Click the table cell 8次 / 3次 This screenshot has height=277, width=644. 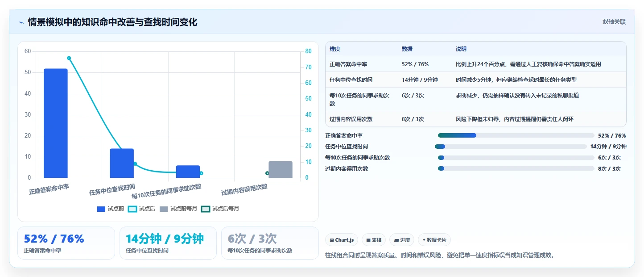(413, 119)
